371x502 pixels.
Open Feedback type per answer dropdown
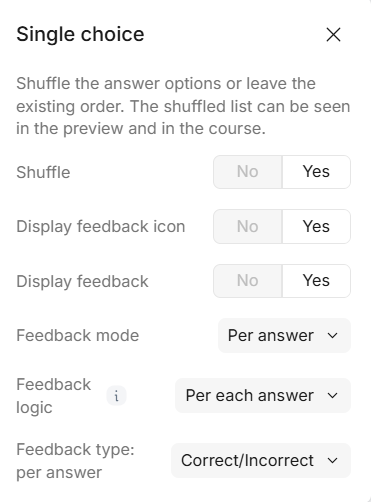click(x=261, y=460)
